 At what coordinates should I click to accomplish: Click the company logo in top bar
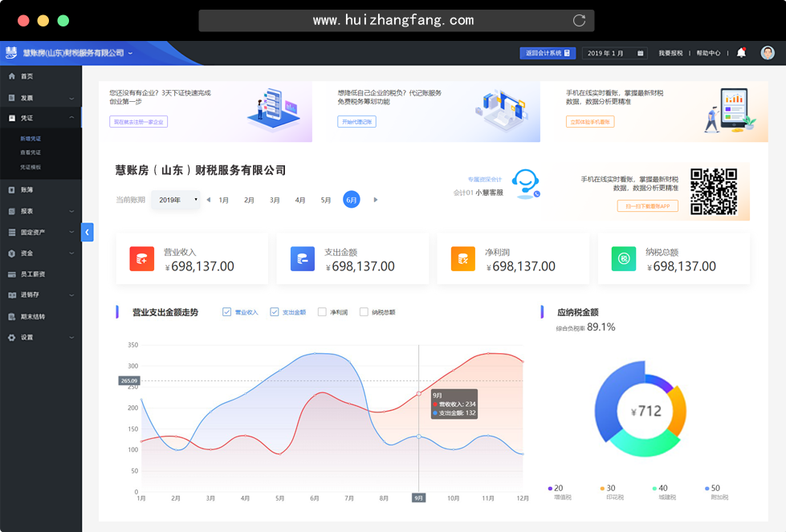pos(11,53)
